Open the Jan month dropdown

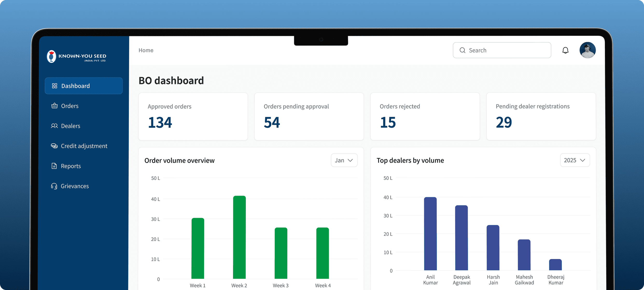coord(344,160)
